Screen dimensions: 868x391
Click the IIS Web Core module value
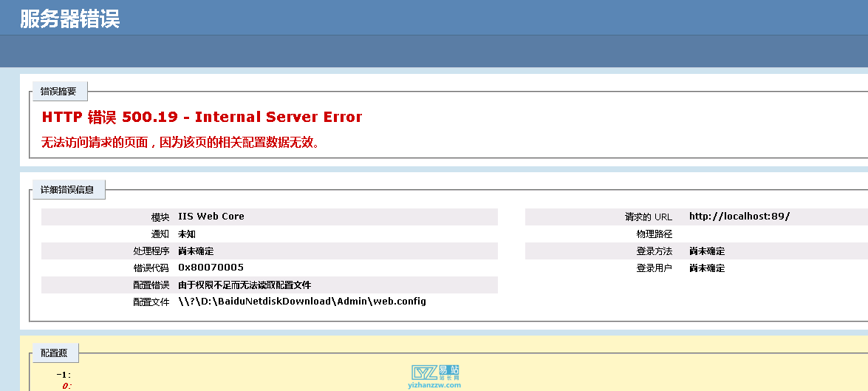click(211, 217)
